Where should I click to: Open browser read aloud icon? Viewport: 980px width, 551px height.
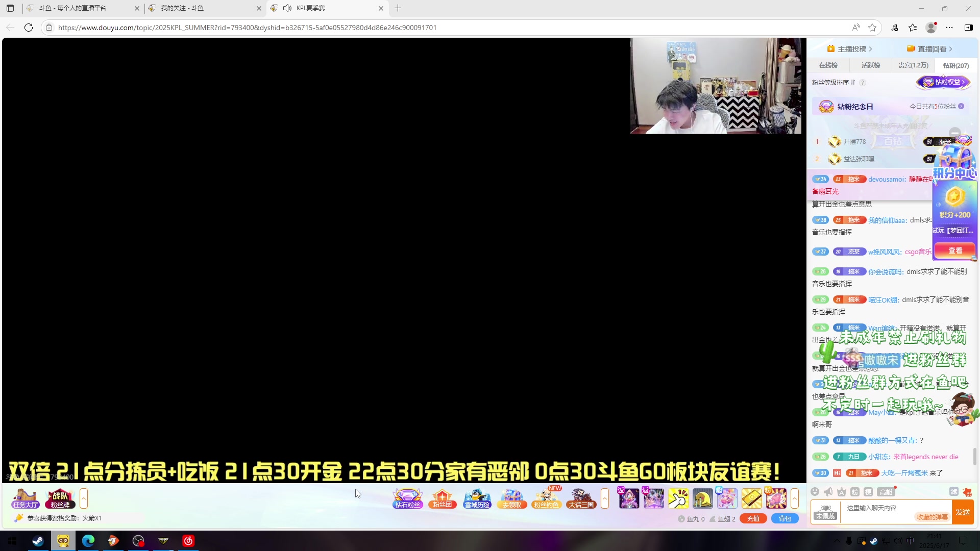(856, 28)
